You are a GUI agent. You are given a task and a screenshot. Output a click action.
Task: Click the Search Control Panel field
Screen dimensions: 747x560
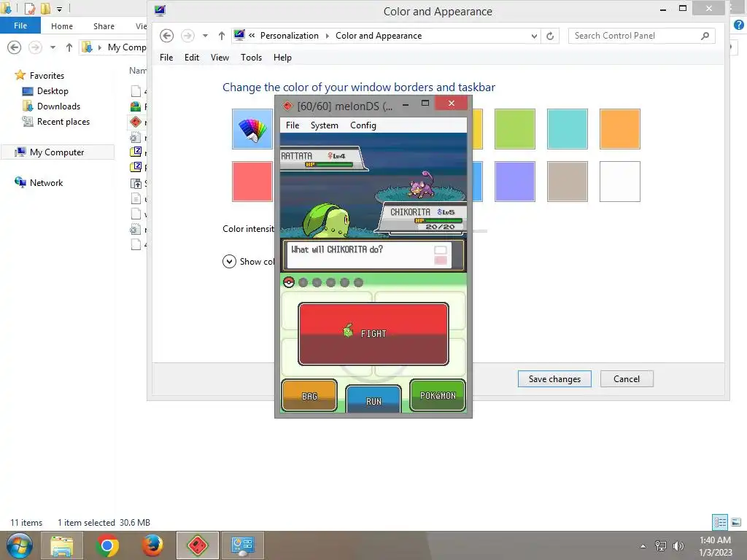click(641, 36)
